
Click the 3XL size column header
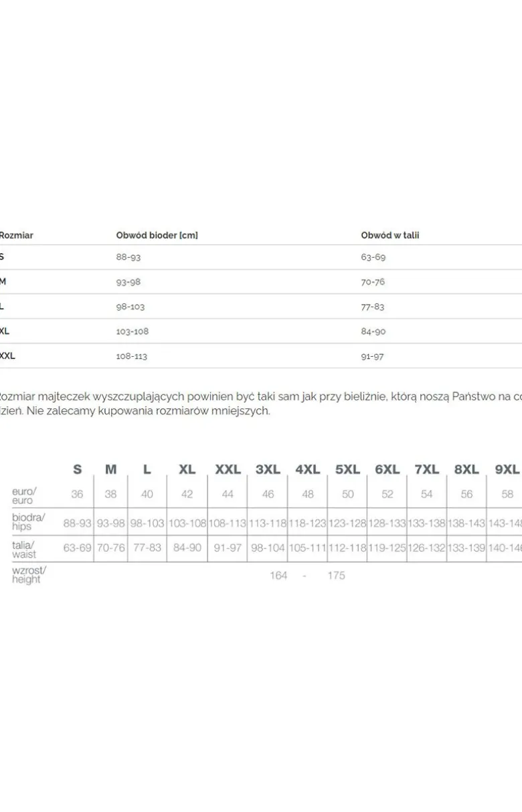(268, 469)
